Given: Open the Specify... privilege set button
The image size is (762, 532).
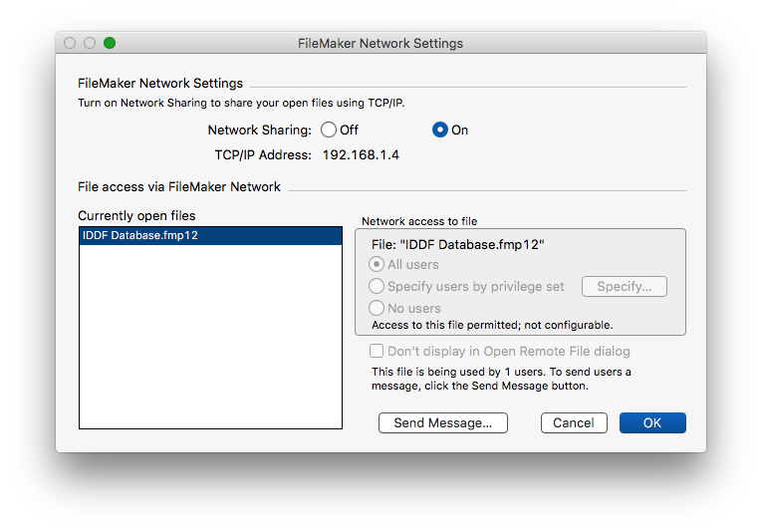Looking at the screenshot, I should (x=624, y=286).
